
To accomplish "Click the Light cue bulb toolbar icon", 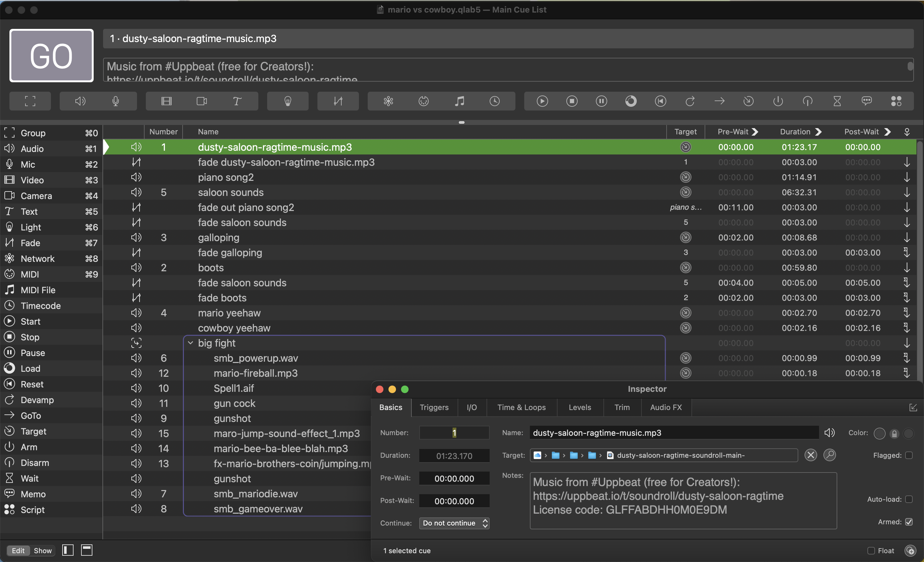I will point(288,101).
